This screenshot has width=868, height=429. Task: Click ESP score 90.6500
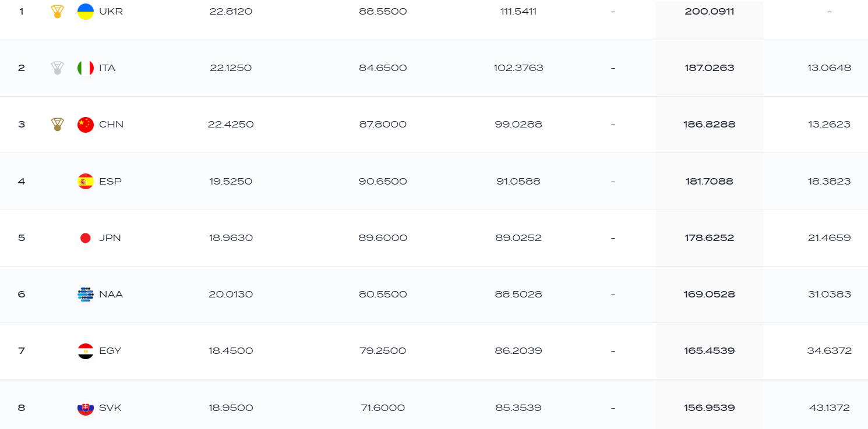point(383,181)
